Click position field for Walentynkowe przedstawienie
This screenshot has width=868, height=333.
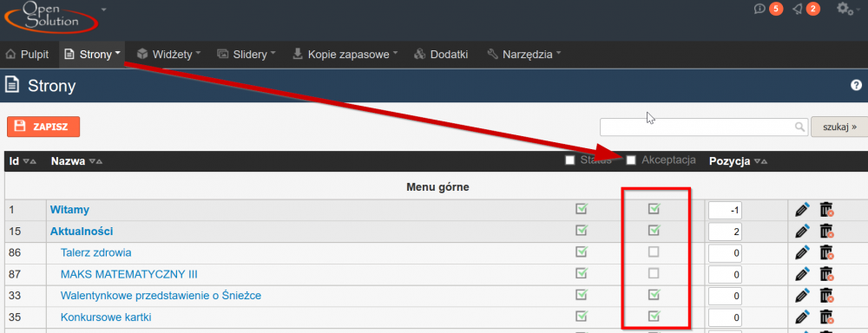click(x=726, y=297)
